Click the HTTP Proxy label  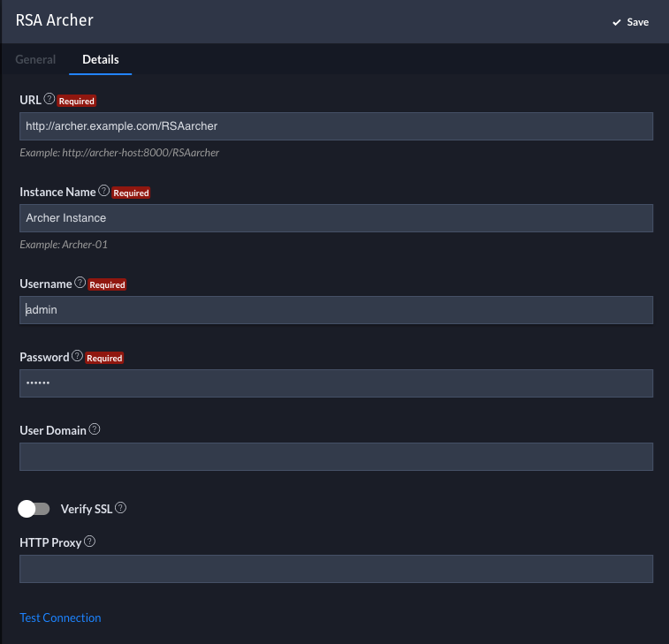click(x=50, y=542)
